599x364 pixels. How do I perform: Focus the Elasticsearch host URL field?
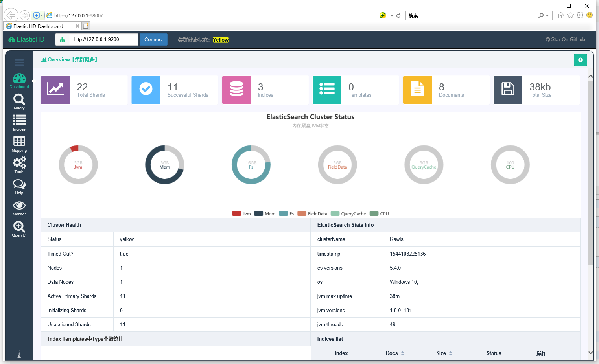pyautogui.click(x=104, y=39)
